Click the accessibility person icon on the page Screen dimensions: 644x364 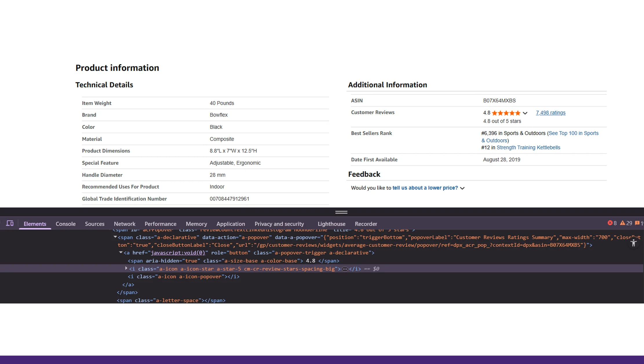pos(633,244)
